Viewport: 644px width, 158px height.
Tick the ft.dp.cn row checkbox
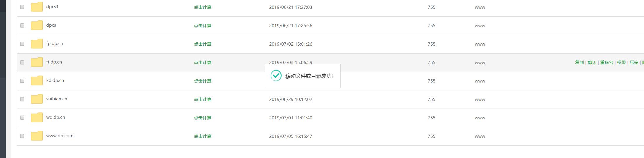pyautogui.click(x=22, y=62)
